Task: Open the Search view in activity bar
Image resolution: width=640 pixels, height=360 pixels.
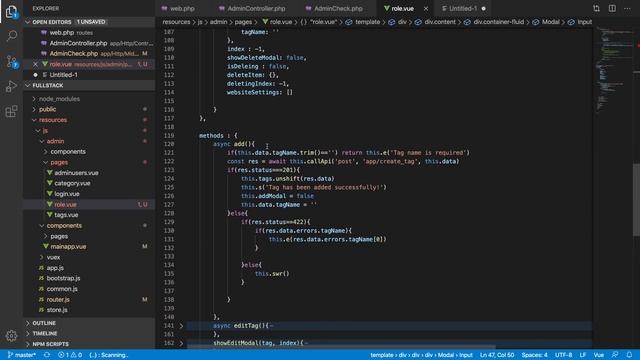Action: click(x=11, y=36)
